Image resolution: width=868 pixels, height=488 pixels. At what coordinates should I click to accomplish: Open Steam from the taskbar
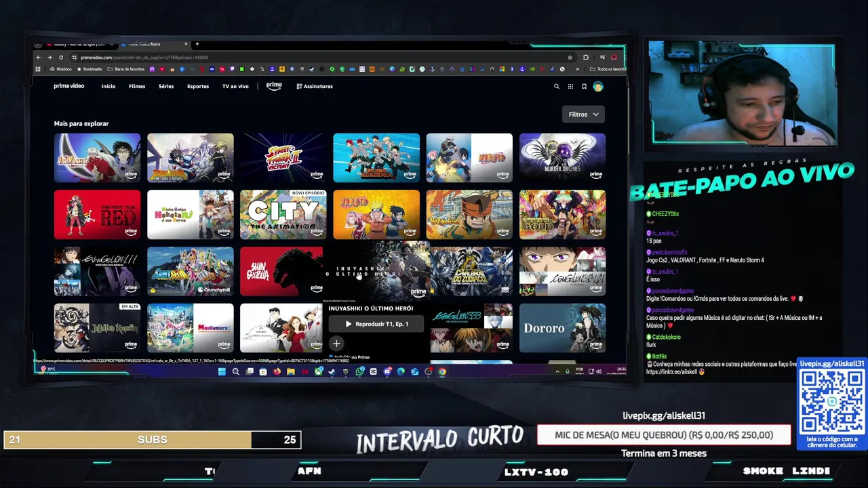coord(332,371)
